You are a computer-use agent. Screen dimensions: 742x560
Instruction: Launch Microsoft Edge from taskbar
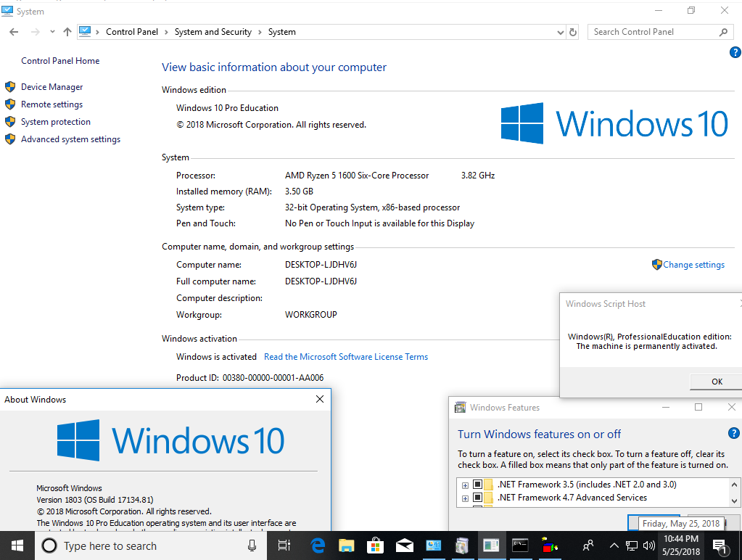(x=318, y=545)
